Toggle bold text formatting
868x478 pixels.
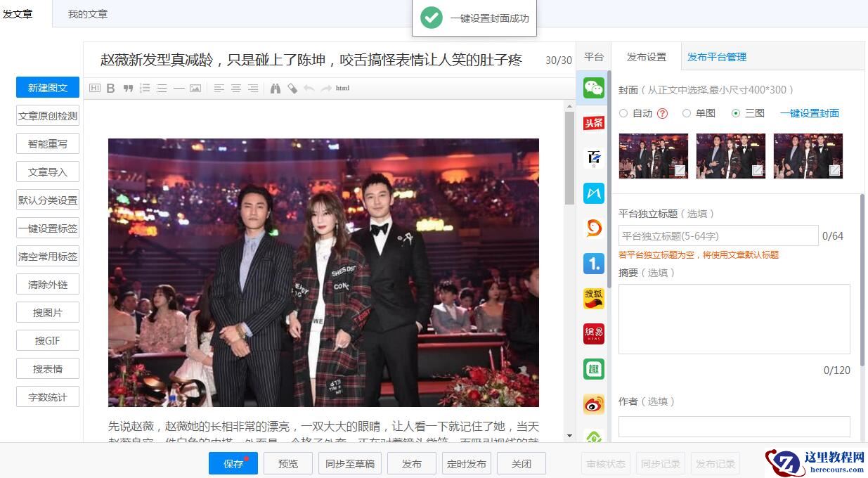(x=111, y=88)
